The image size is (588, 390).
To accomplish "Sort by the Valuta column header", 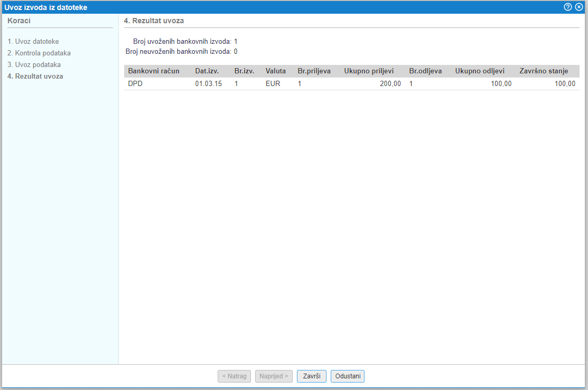I will [x=275, y=71].
